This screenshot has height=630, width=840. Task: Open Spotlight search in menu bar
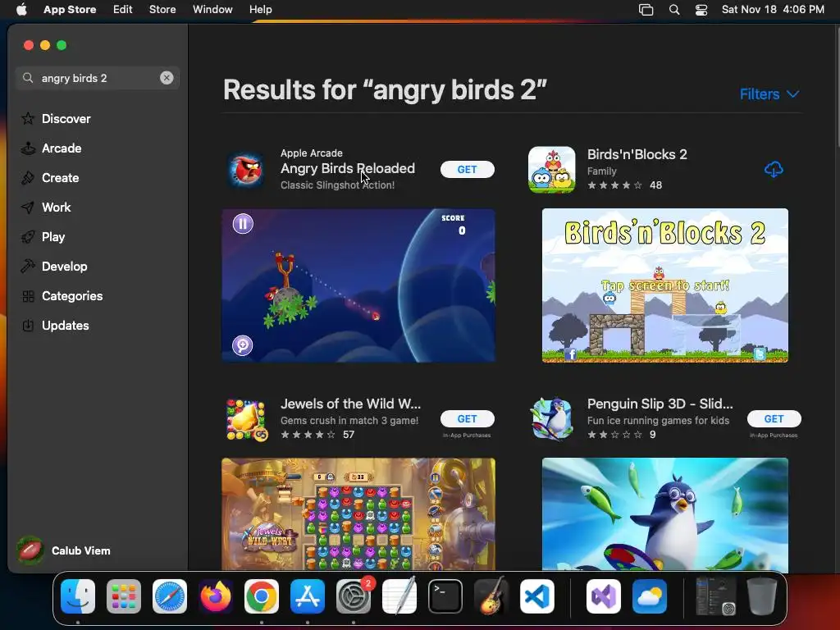[674, 10]
